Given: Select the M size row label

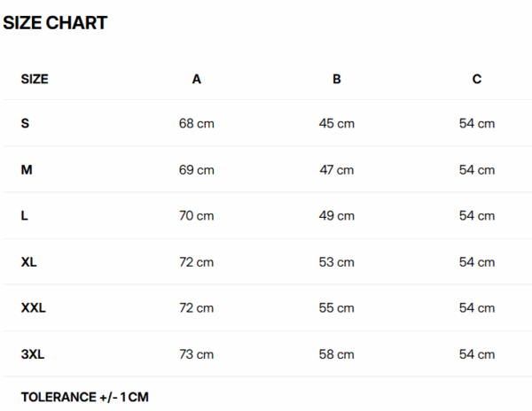Looking at the screenshot, I should (x=27, y=169).
